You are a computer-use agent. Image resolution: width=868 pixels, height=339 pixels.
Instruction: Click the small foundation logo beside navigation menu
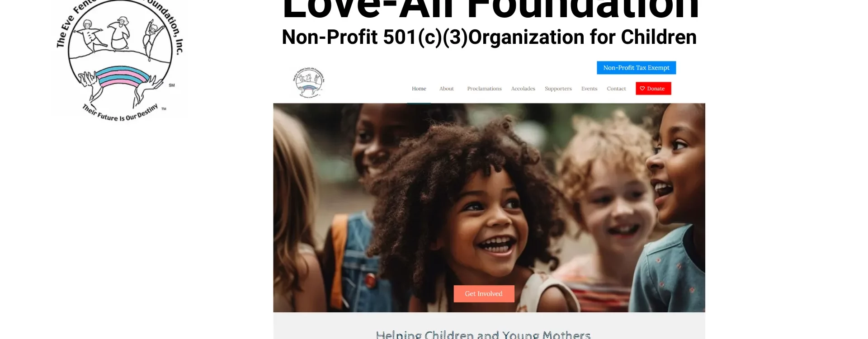[x=309, y=82]
